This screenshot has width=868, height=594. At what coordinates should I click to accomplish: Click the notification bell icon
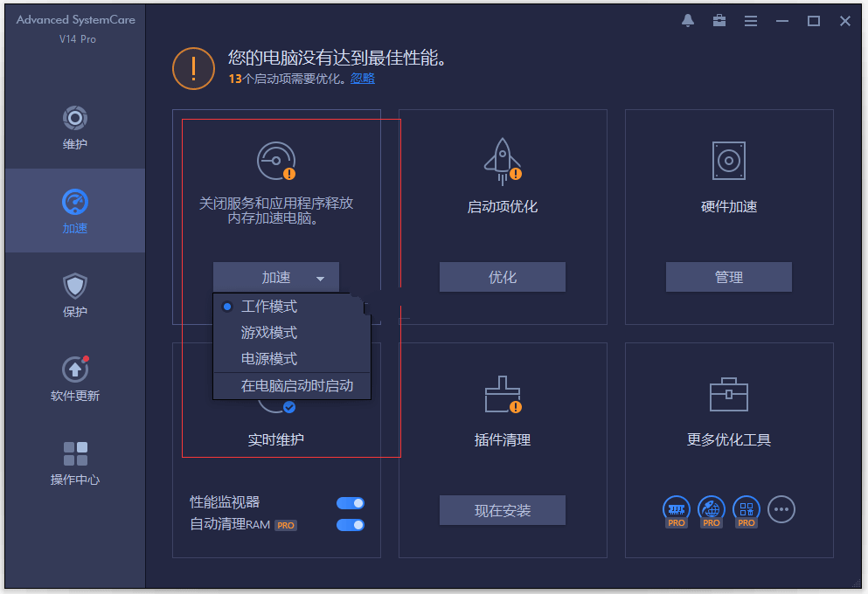[688, 21]
